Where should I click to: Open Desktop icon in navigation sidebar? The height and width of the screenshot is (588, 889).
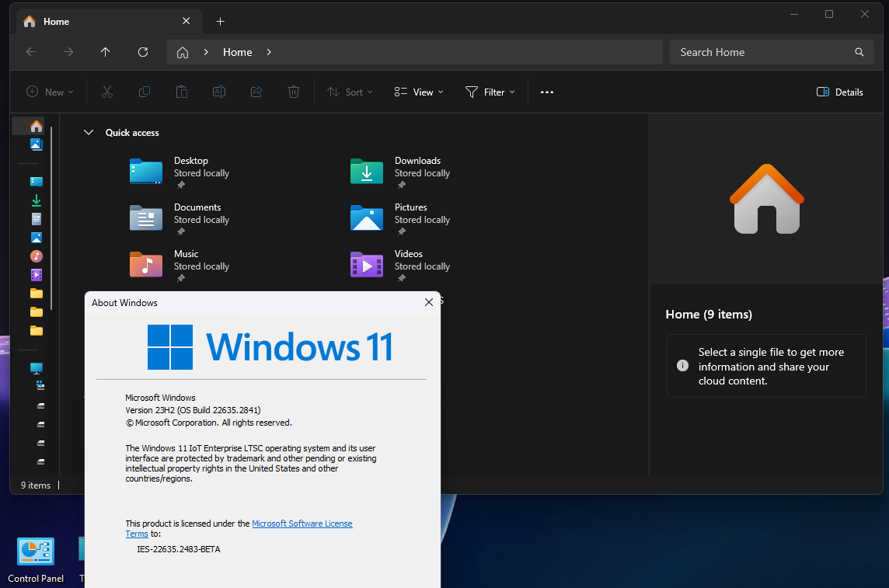click(x=37, y=182)
